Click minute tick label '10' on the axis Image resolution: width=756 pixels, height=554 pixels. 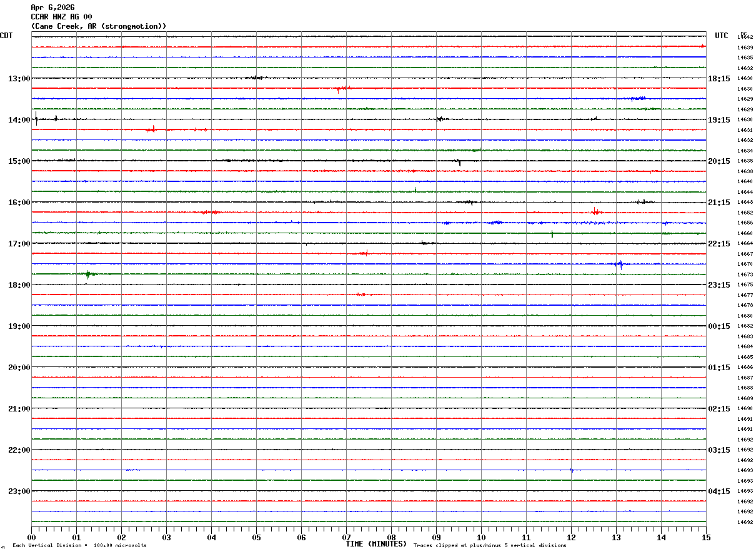click(481, 537)
